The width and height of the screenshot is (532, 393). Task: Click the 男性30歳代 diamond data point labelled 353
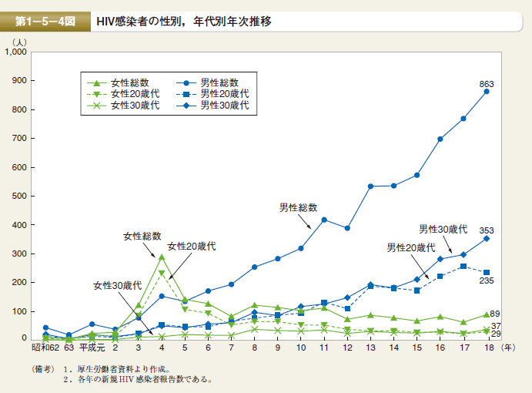[487, 239]
